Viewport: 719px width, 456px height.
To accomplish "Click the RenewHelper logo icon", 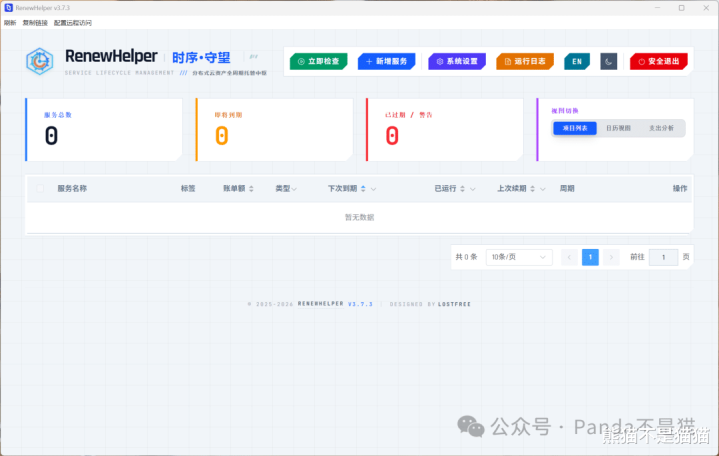I will [39, 61].
